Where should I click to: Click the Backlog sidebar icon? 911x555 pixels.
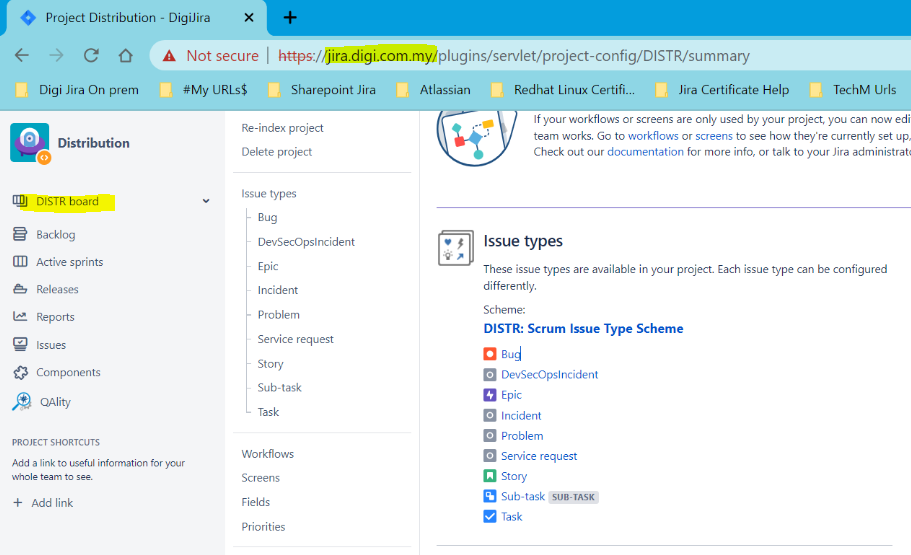(20, 234)
